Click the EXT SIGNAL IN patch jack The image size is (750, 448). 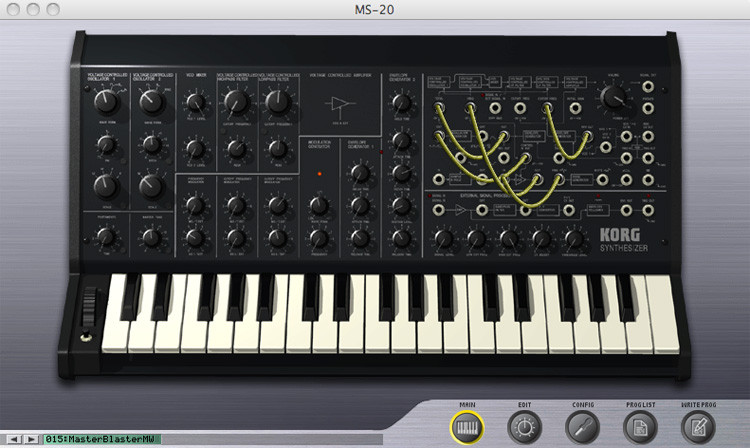495,109
